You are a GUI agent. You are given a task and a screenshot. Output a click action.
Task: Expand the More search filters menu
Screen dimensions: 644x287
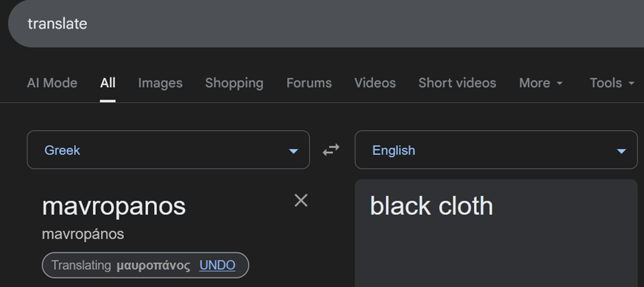541,83
